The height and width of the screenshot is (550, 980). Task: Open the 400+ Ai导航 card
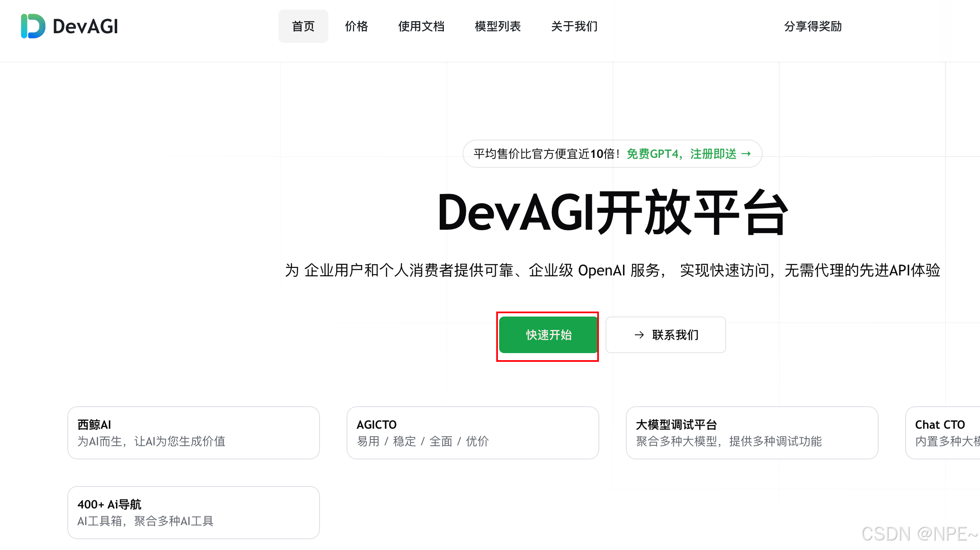point(193,512)
